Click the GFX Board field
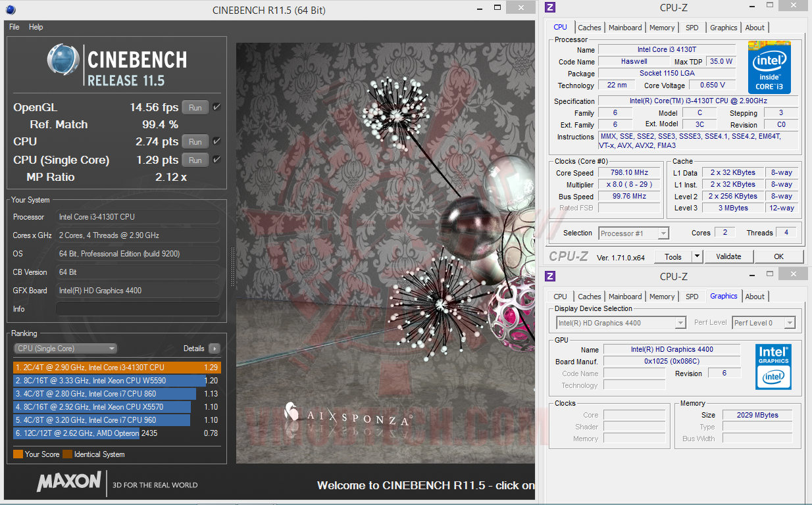This screenshot has width=812, height=505. pos(138,291)
